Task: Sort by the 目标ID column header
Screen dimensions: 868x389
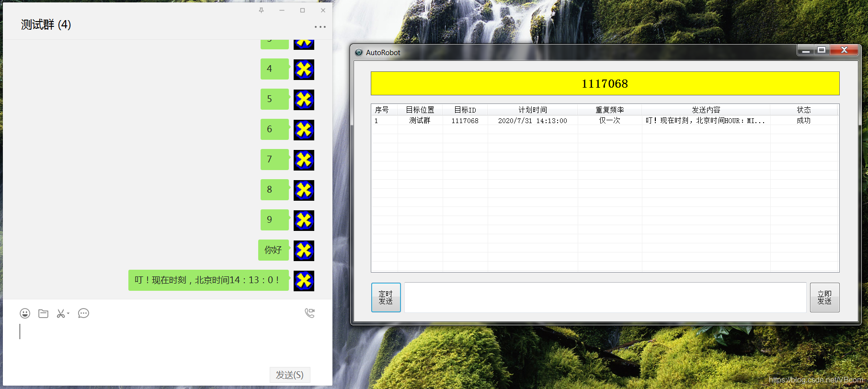Action: 465,110
